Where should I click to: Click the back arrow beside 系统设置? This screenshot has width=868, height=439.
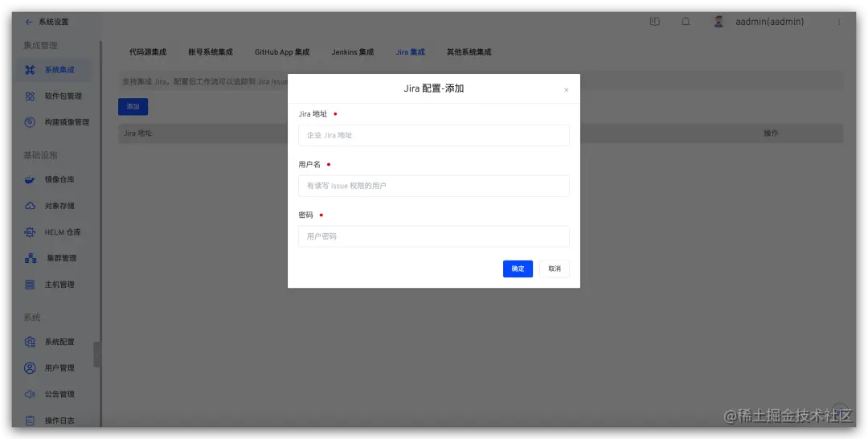(x=29, y=23)
